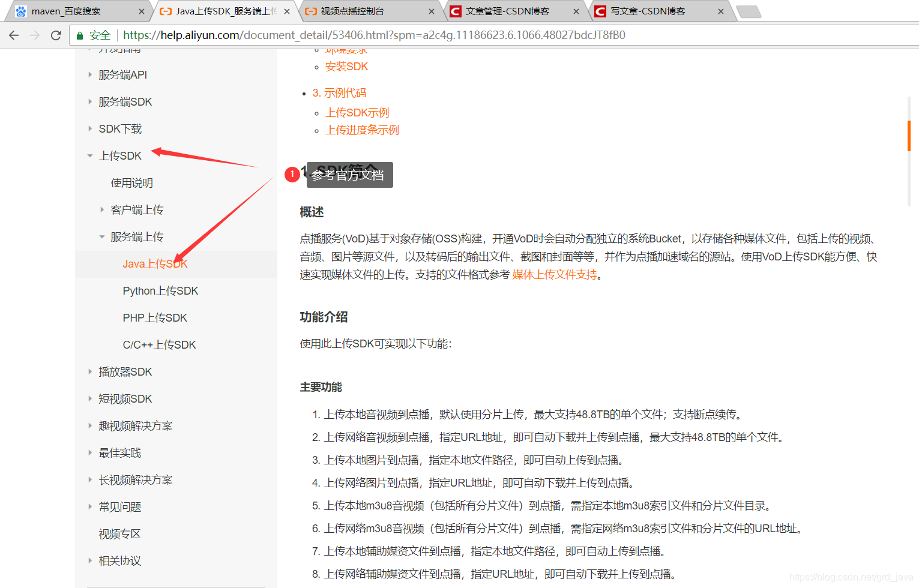Follow the 3. 示例代码 link
This screenshot has height=588, width=919.
339,93
